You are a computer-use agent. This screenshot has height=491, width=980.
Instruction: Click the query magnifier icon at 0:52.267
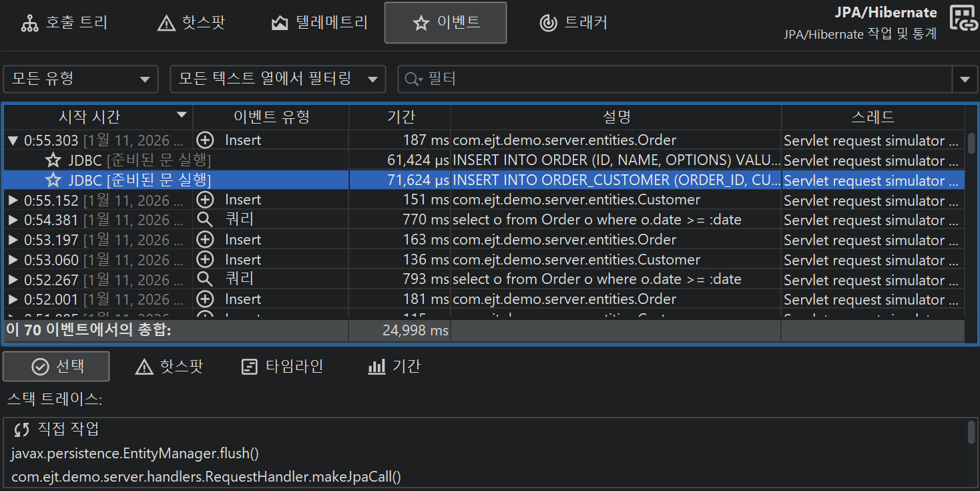(206, 279)
